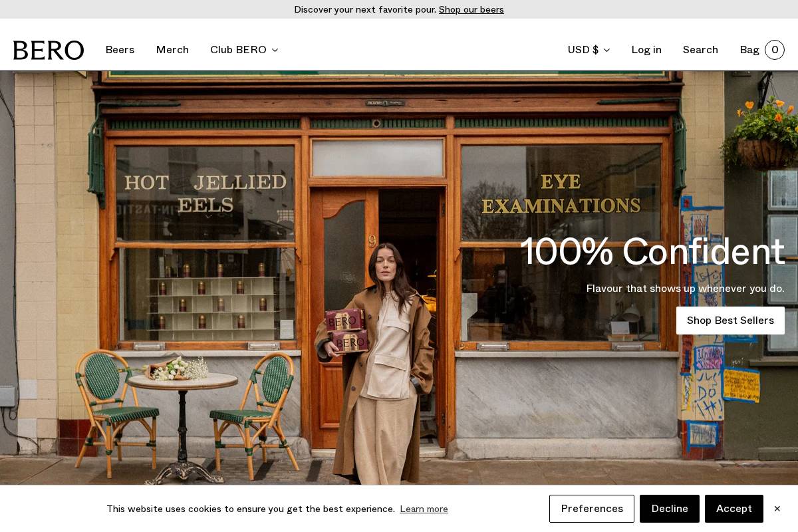The width and height of the screenshot is (798, 532).
Task: Click Shop Best Sellers
Action: (730, 321)
